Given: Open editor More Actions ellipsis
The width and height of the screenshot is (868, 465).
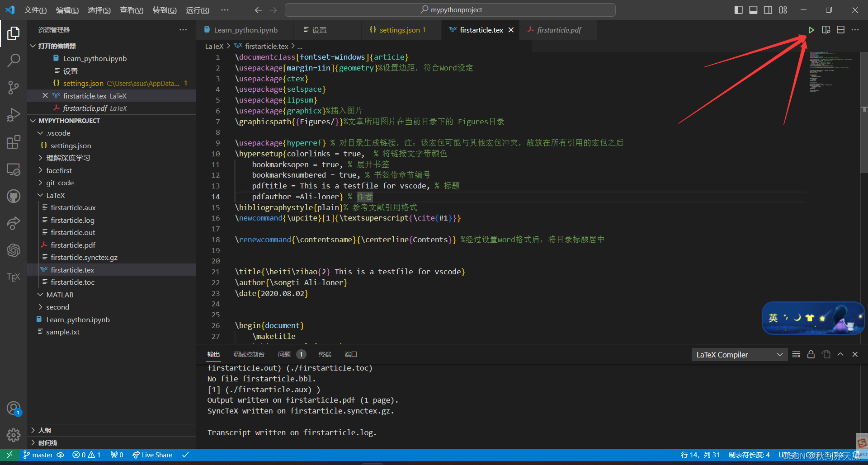Looking at the screenshot, I should 855,30.
